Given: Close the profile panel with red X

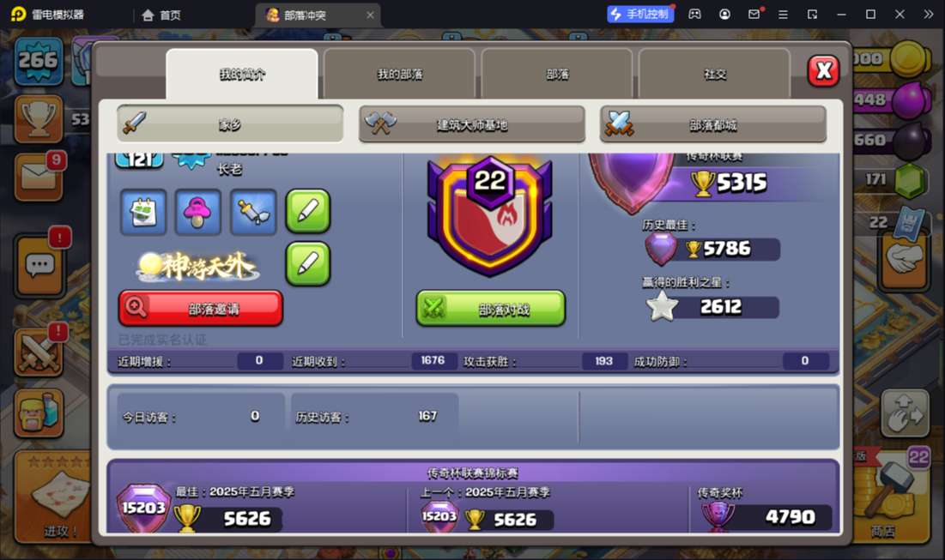Looking at the screenshot, I should coord(823,71).
